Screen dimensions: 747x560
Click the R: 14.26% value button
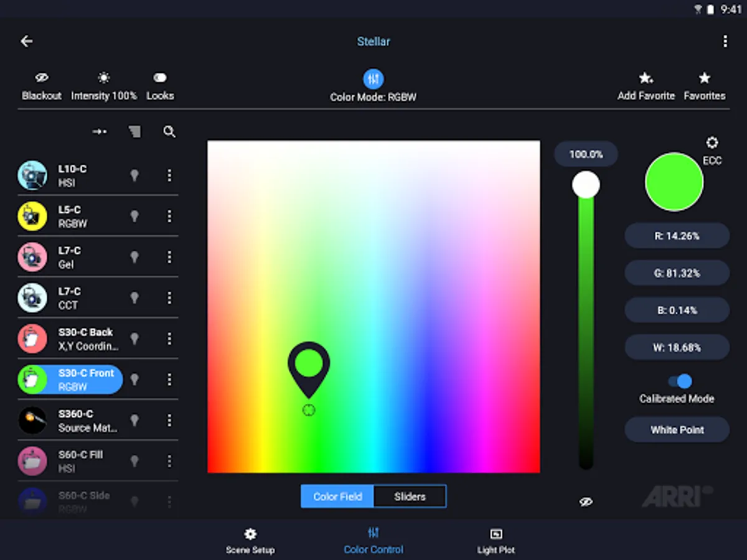point(677,236)
